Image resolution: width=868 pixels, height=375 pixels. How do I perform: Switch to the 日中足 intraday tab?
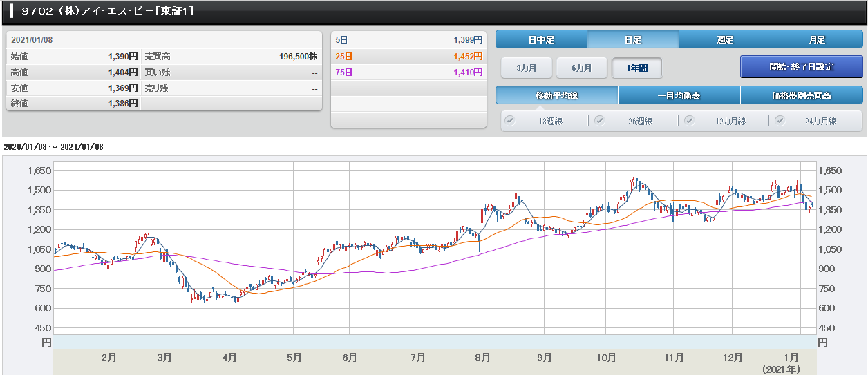pos(541,39)
